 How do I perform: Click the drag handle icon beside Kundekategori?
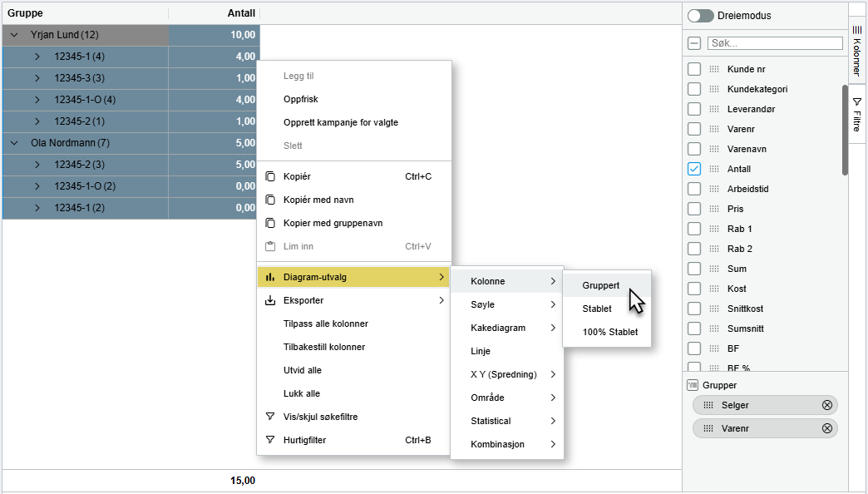[714, 89]
